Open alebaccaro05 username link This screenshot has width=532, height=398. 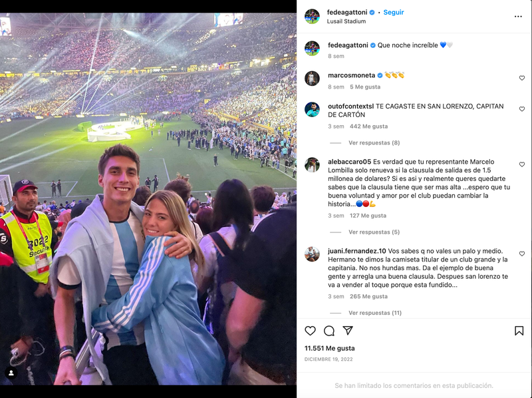[x=349, y=162]
